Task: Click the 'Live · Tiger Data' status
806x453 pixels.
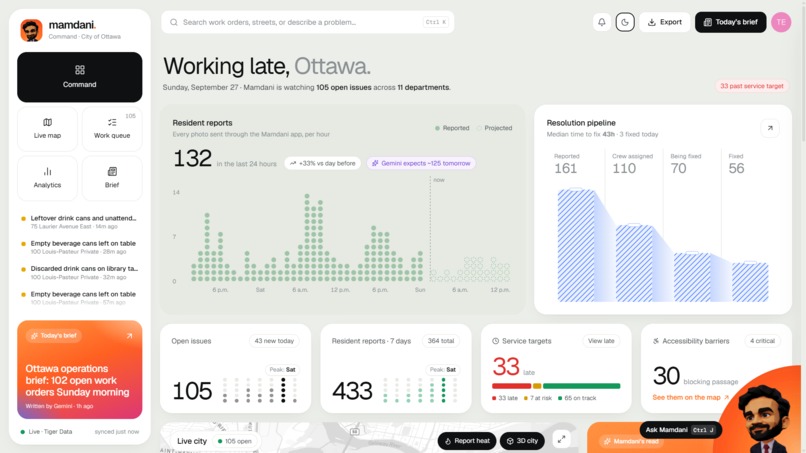Action: pyautogui.click(x=46, y=432)
